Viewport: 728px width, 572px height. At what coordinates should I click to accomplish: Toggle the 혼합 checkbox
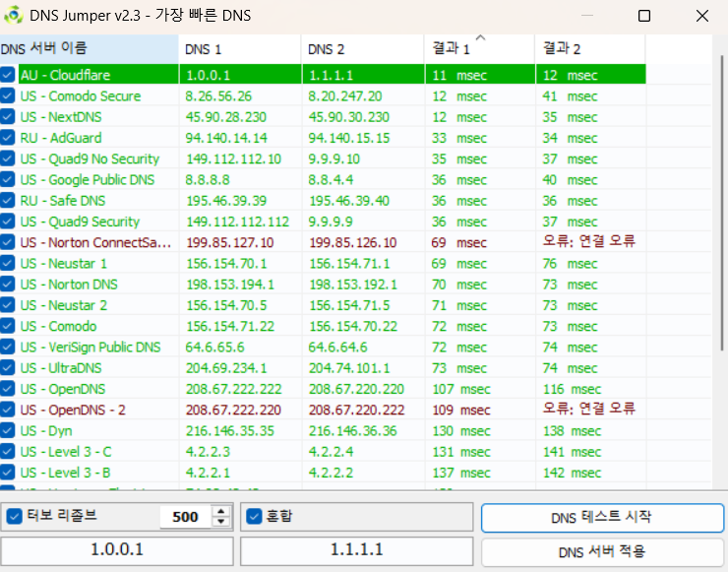[x=254, y=516]
